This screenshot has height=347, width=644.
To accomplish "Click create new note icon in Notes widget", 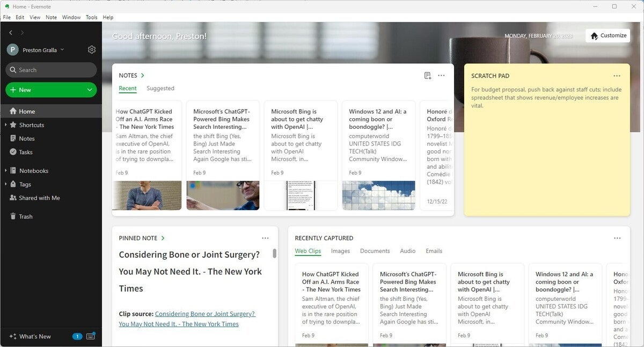I will point(428,76).
